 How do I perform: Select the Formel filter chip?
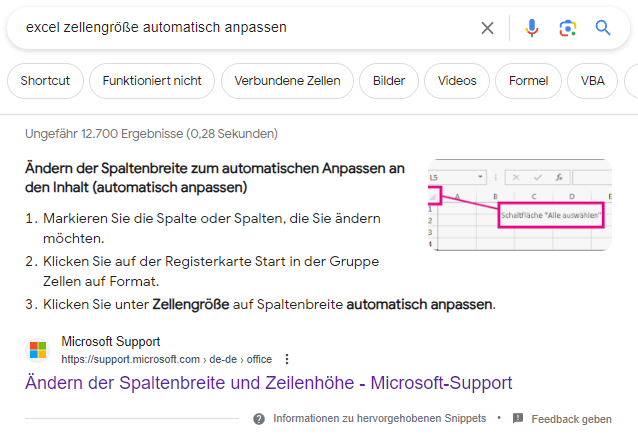528,80
